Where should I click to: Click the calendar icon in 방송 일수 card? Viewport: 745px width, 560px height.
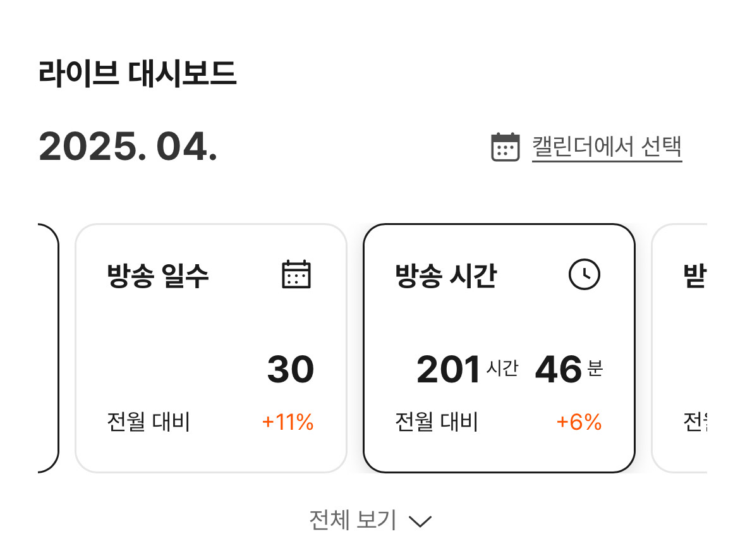coord(296,274)
